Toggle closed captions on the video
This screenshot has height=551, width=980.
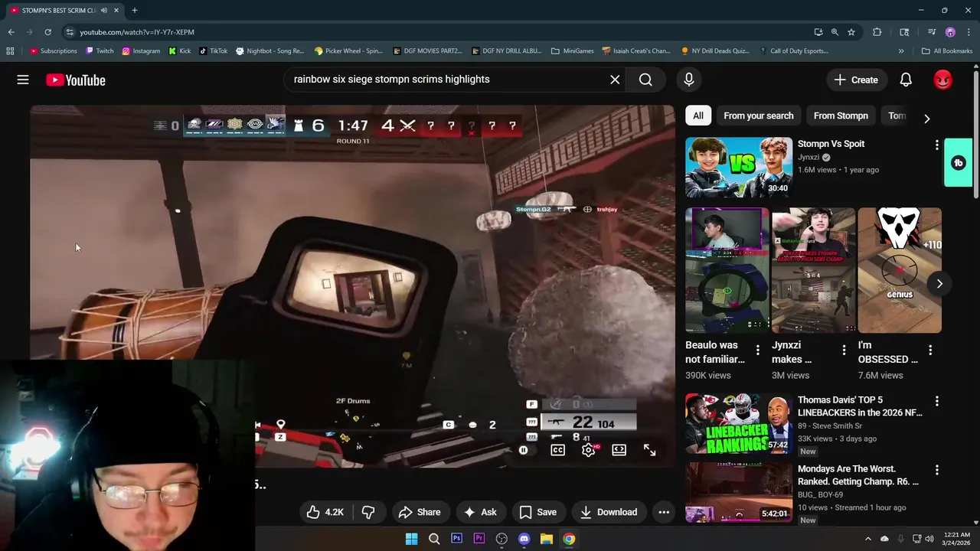pos(557,450)
